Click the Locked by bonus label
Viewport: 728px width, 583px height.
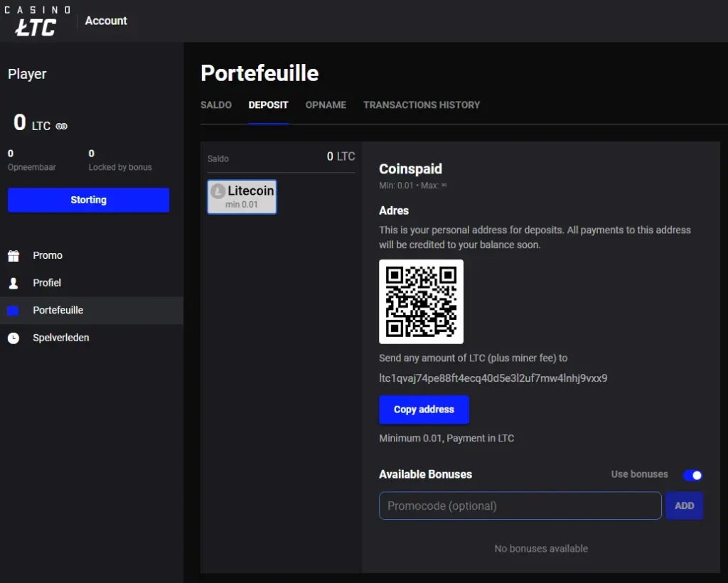pos(120,167)
